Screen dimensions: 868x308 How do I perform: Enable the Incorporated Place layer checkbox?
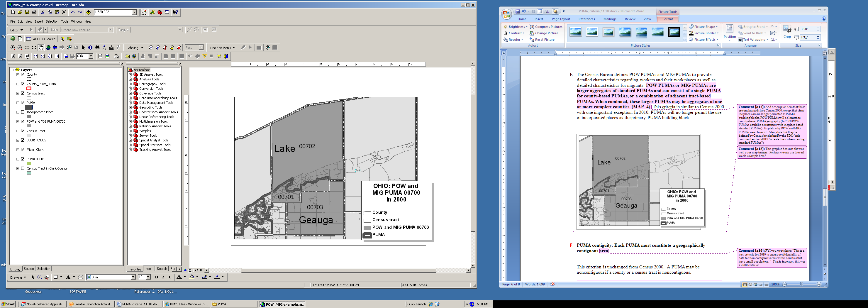[x=23, y=112]
